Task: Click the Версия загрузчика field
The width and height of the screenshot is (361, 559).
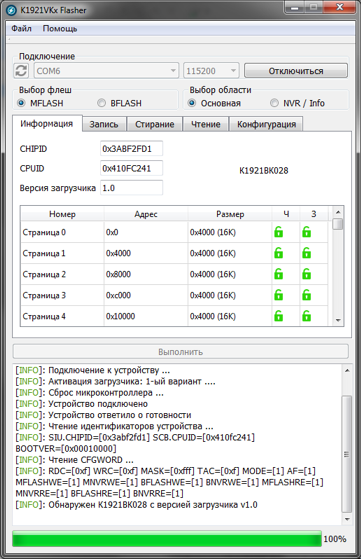Action: (131, 188)
